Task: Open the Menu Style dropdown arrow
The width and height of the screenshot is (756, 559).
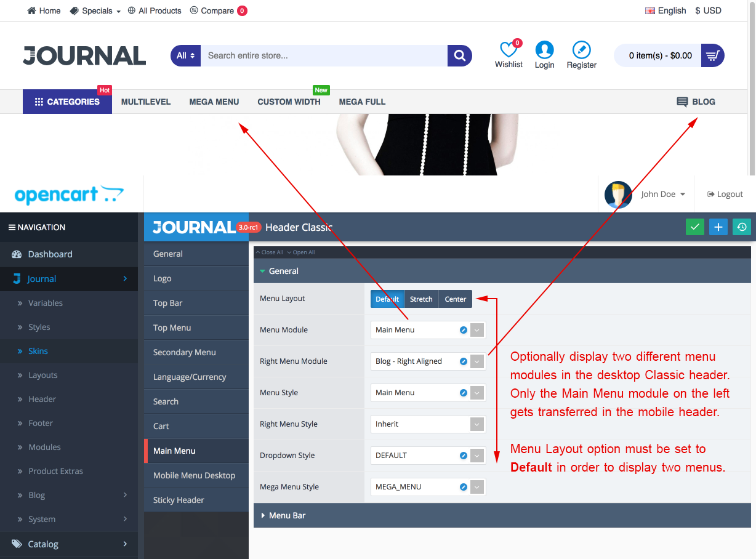Action: pyautogui.click(x=478, y=393)
